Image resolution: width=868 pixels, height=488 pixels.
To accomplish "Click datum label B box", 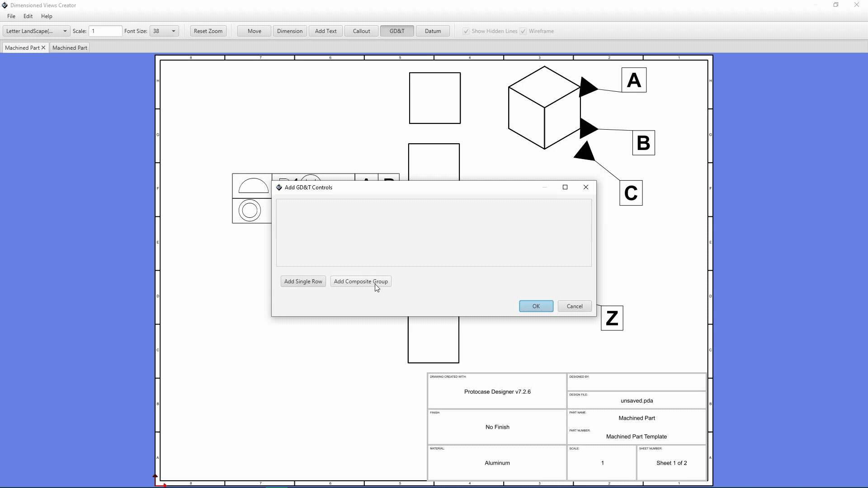I will (x=643, y=143).
